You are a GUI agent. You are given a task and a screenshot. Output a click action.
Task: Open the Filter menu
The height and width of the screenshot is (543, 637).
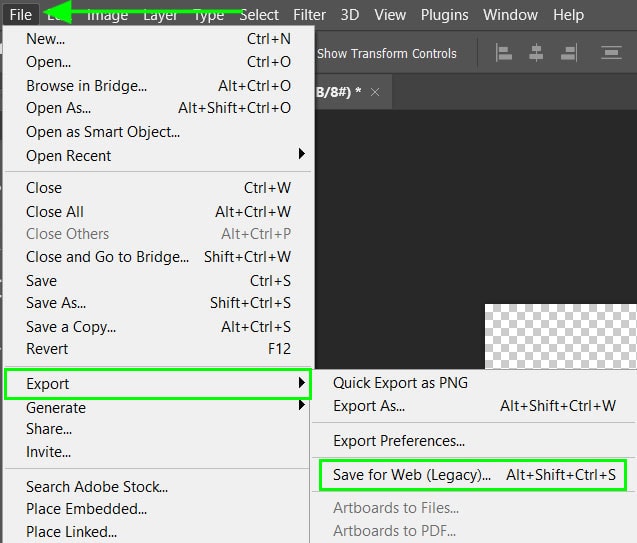(309, 15)
